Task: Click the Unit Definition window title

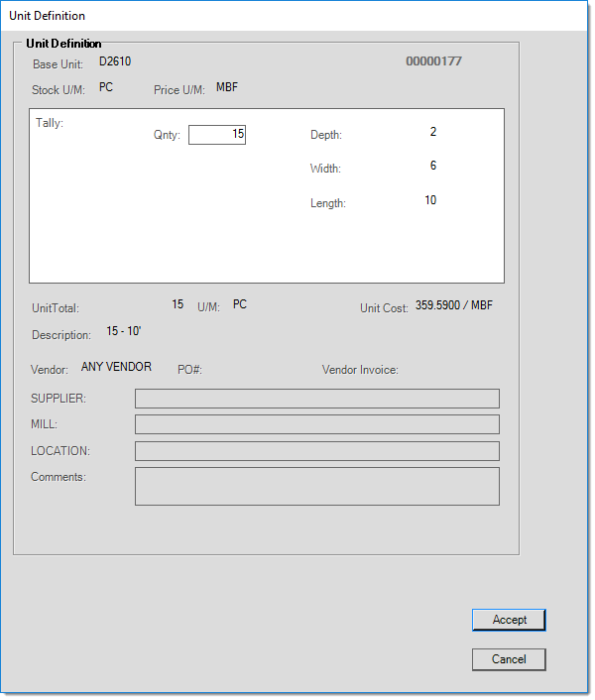Action: coord(47,16)
